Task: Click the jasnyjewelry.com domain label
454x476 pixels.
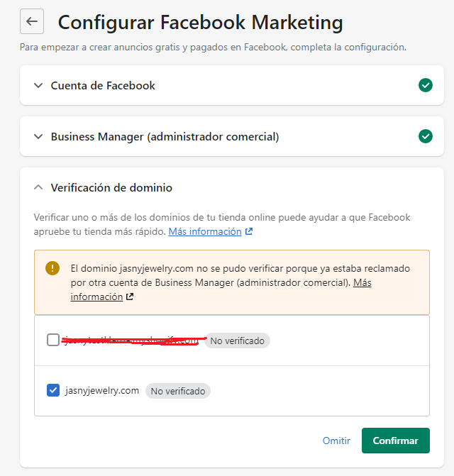Action: (x=102, y=390)
